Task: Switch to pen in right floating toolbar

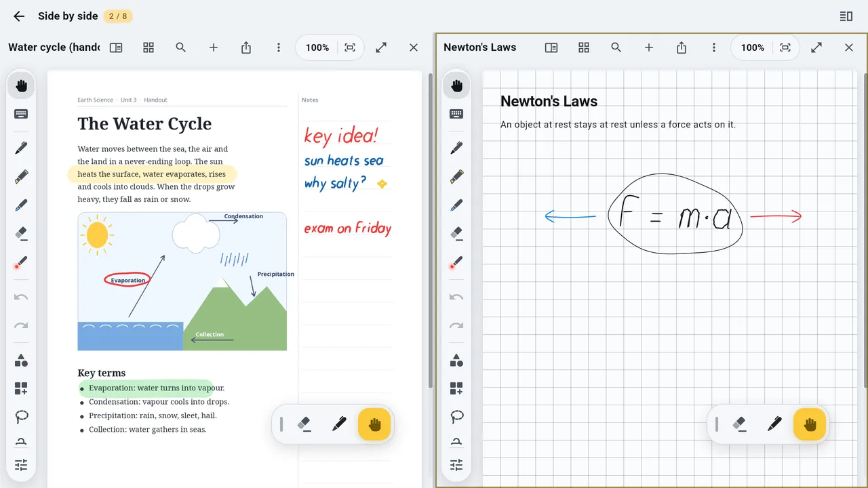Action: [x=774, y=424]
